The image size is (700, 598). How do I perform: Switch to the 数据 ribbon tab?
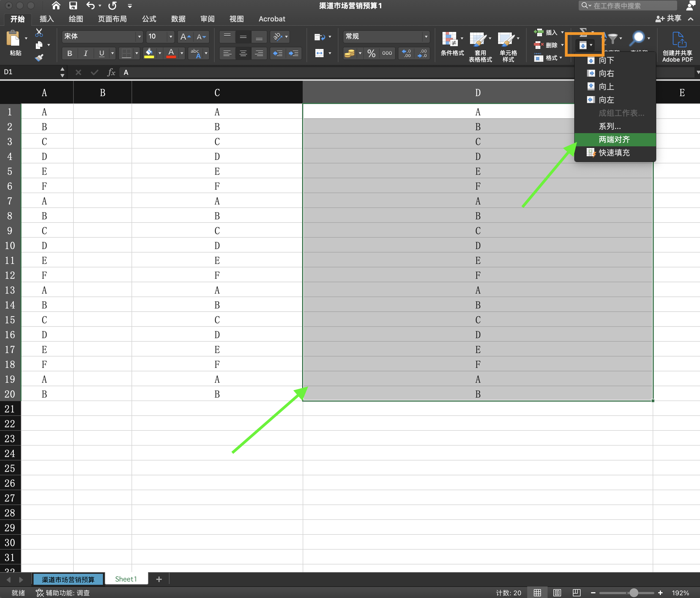178,19
